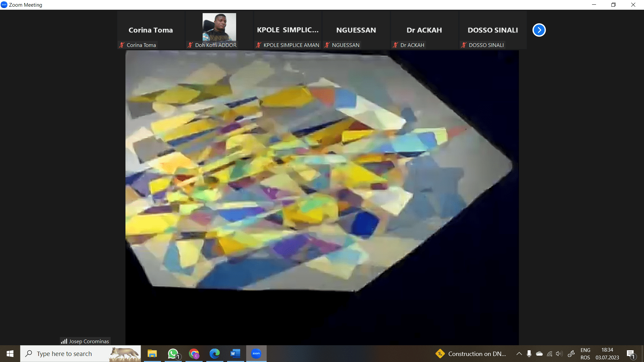Click muted mic icon for Corina Toma
The height and width of the screenshot is (362, 644).
pos(122,45)
